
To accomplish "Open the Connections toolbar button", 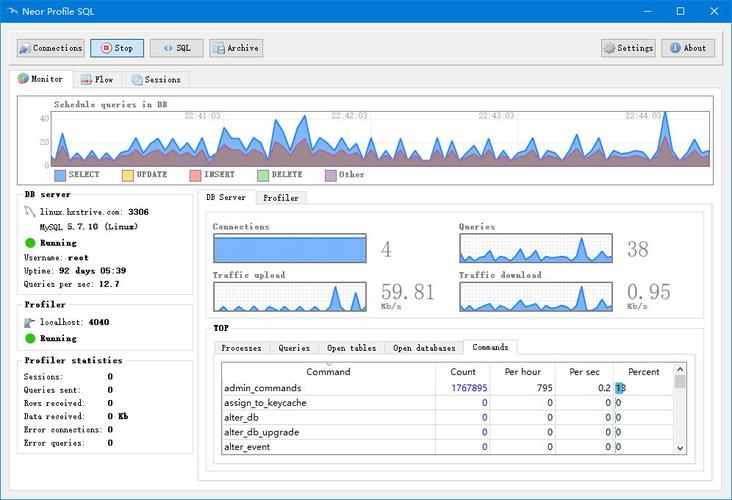I will coord(51,48).
